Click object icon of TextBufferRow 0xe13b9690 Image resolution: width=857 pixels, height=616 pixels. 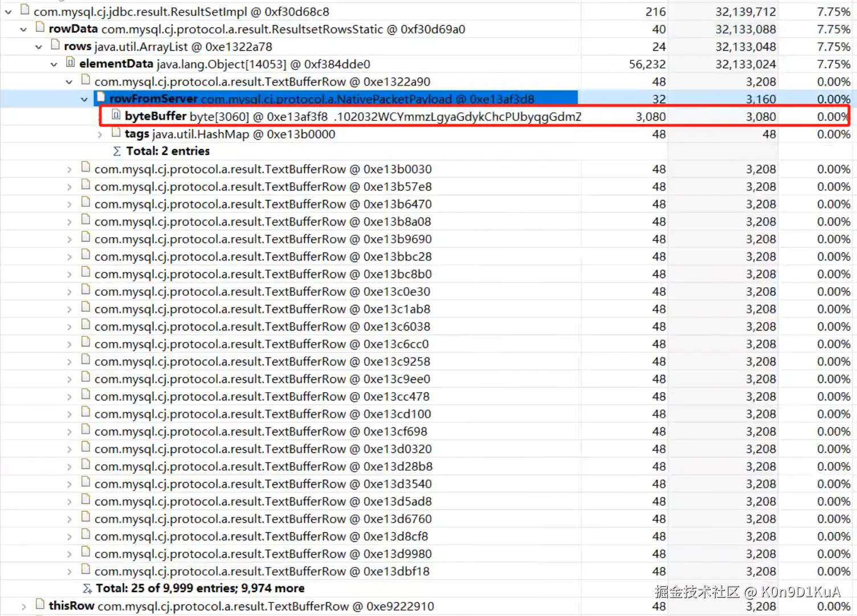pyautogui.click(x=85, y=237)
